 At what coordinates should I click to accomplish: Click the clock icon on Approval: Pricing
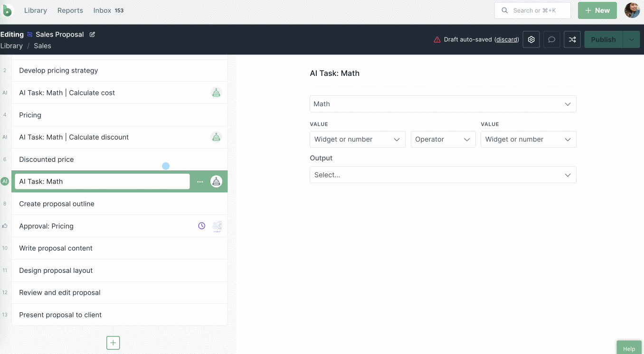click(x=202, y=226)
